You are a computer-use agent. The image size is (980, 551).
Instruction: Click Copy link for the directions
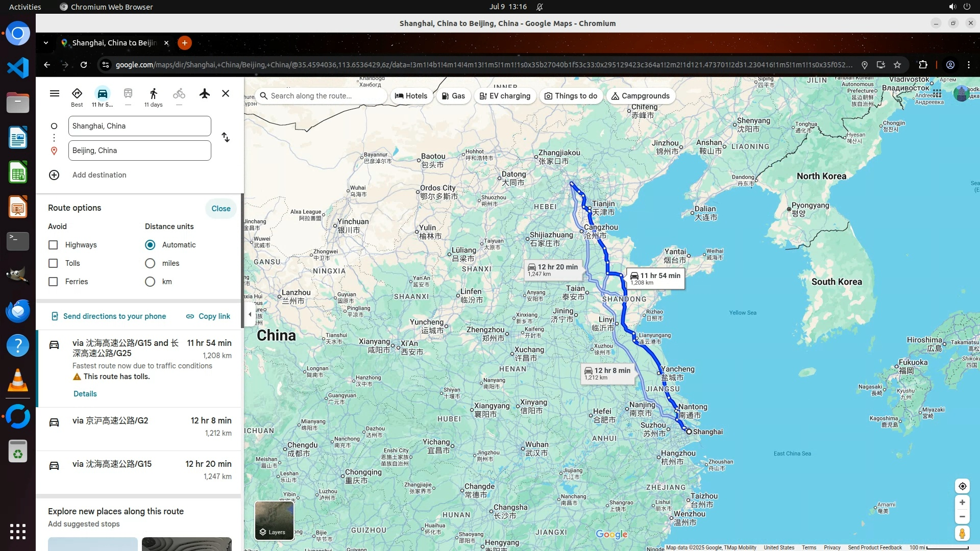pos(208,316)
